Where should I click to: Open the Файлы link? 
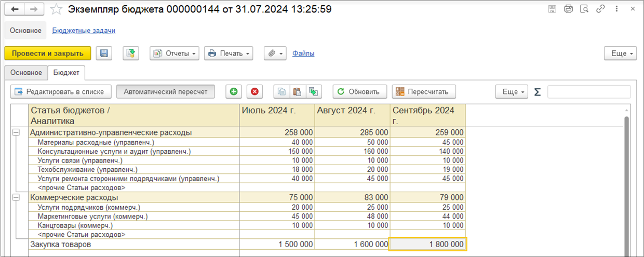point(303,53)
